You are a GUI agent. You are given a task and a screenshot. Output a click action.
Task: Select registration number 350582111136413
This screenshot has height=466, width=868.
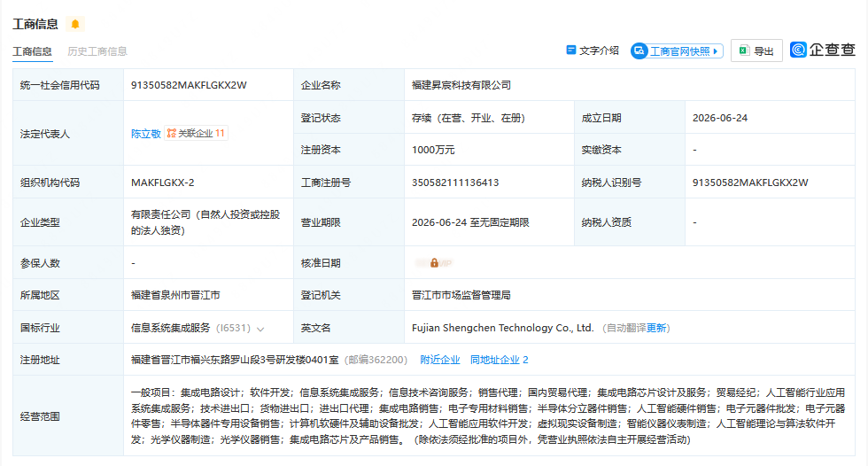(455, 183)
